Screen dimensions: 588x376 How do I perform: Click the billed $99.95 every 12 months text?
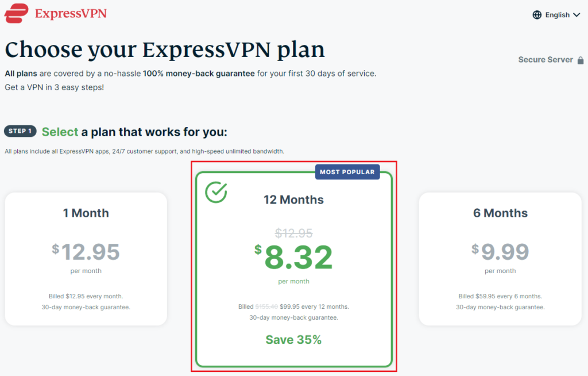click(293, 306)
